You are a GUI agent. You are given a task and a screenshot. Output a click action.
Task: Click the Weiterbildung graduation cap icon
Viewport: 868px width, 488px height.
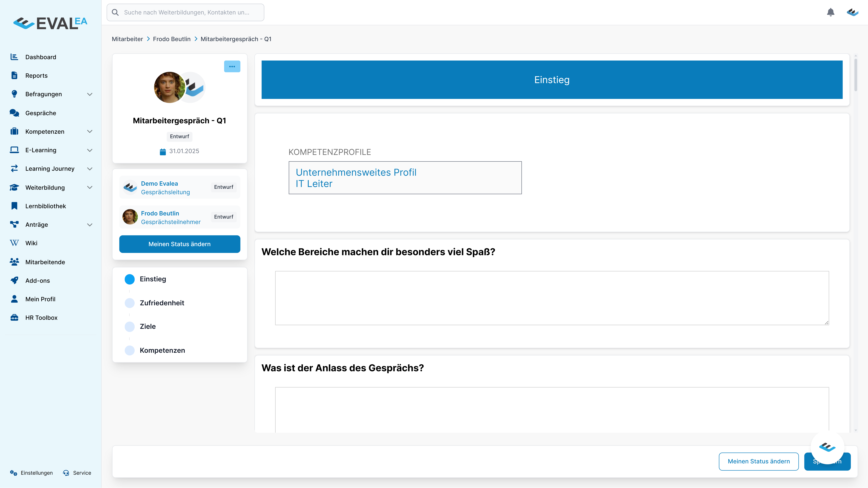14,187
